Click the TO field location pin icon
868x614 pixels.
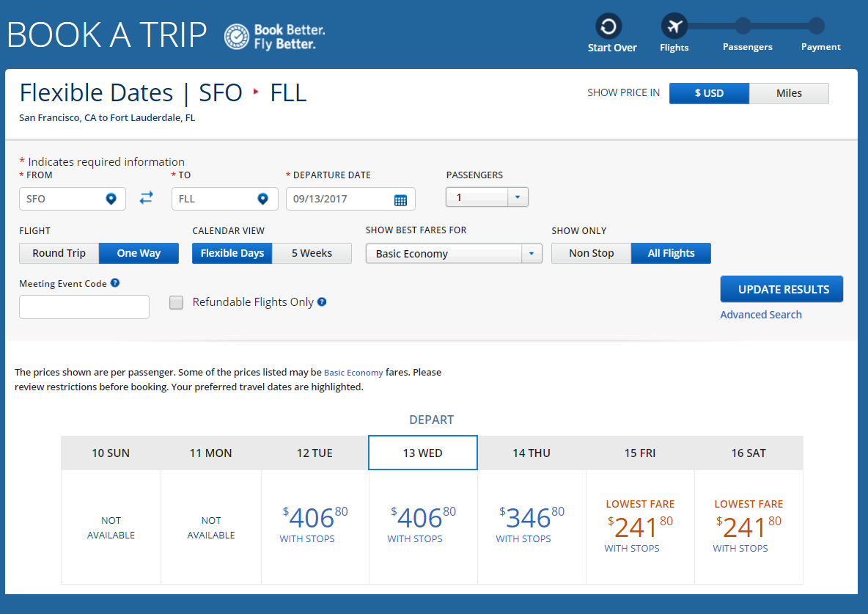tap(262, 199)
